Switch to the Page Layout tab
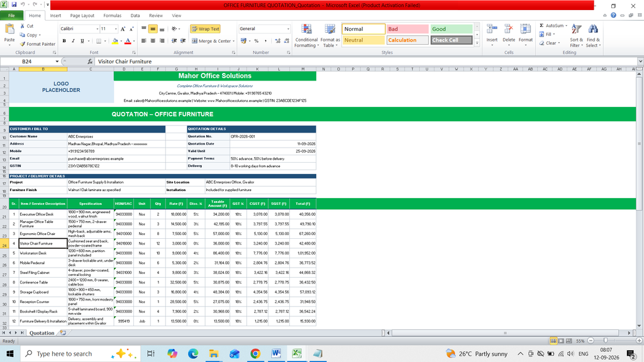This screenshot has height=362, width=644. click(x=82, y=16)
